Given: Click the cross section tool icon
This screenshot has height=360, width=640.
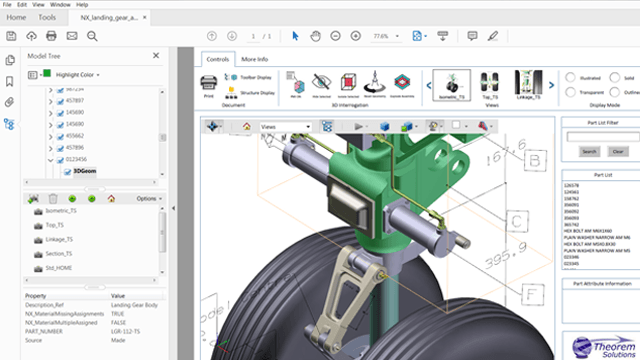Looking at the screenshot, I should (x=483, y=126).
